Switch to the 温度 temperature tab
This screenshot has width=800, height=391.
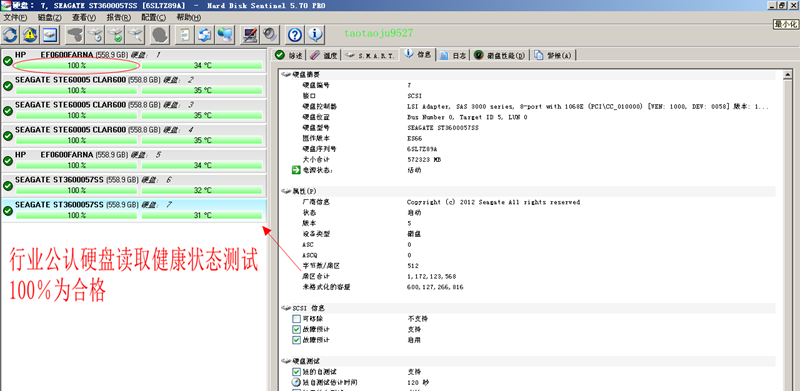(323, 55)
